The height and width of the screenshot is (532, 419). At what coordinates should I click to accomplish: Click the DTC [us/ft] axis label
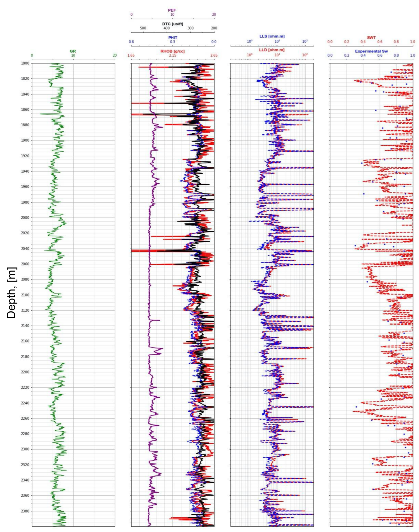click(x=172, y=24)
